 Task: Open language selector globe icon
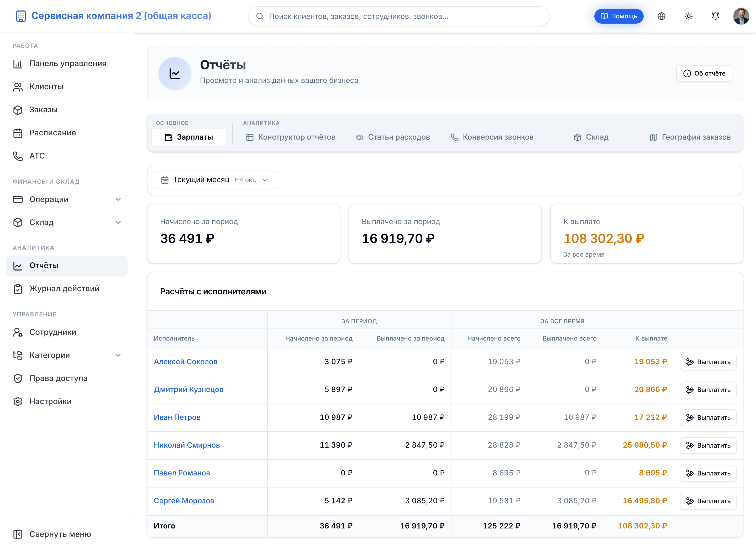(x=661, y=16)
